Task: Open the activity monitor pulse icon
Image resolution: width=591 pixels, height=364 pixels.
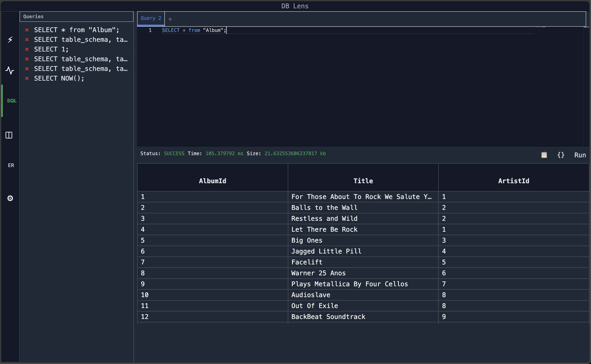Action: tap(10, 70)
